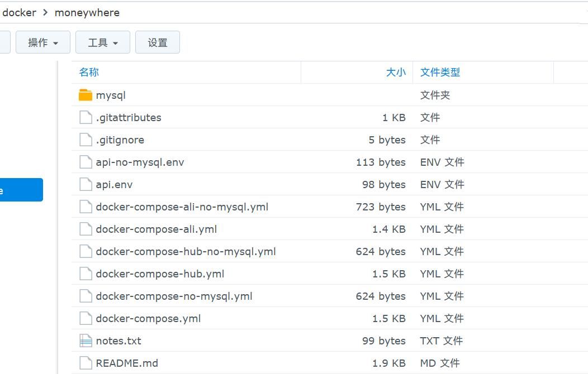Click the notes.txt text file icon
The width and height of the screenshot is (588, 374).
pyautogui.click(x=85, y=341)
